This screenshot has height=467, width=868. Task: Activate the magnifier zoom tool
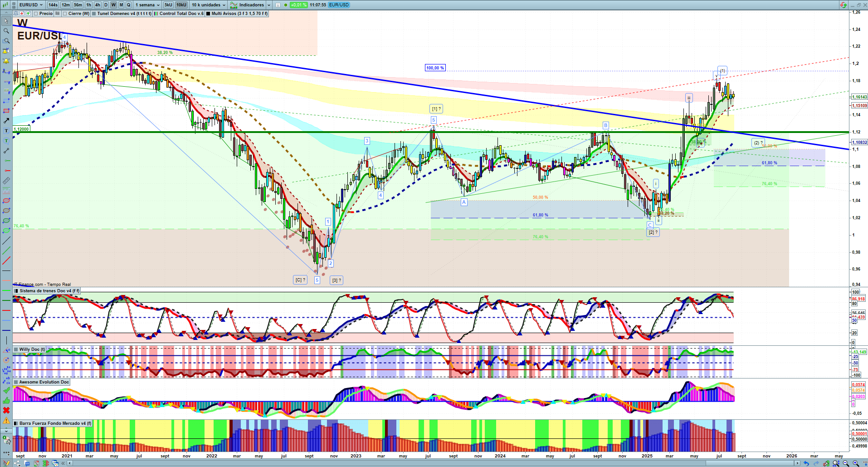point(6,31)
